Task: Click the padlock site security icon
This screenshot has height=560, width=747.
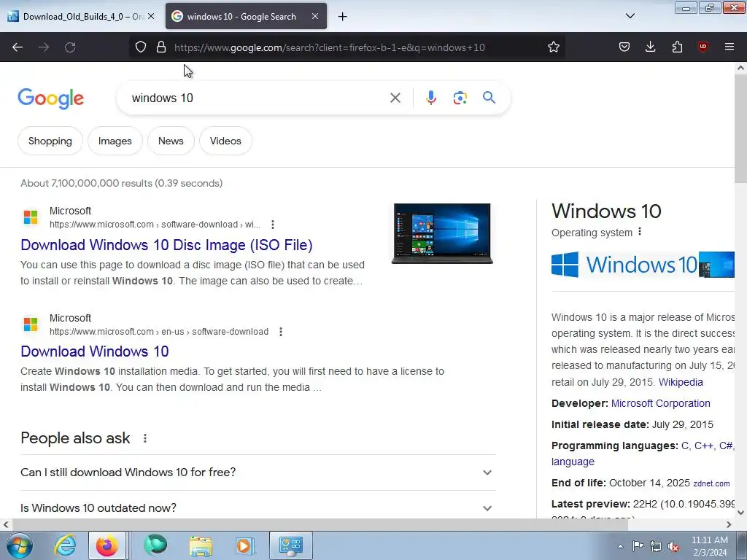Action: (161, 47)
